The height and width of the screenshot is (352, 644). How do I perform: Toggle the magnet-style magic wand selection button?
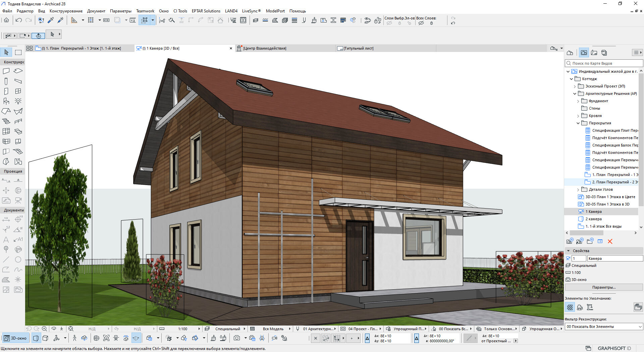[38, 35]
